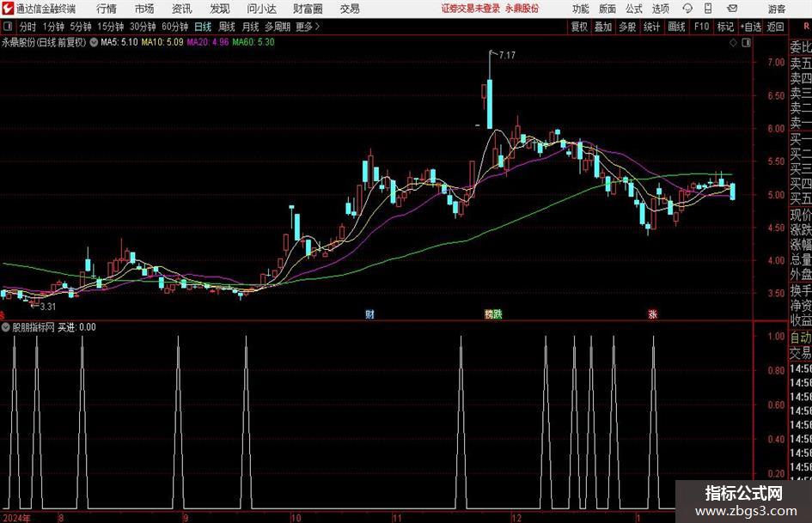Click the 画线 drawing button
Image resolution: width=812 pixels, height=523 pixels.
pyautogui.click(x=677, y=27)
